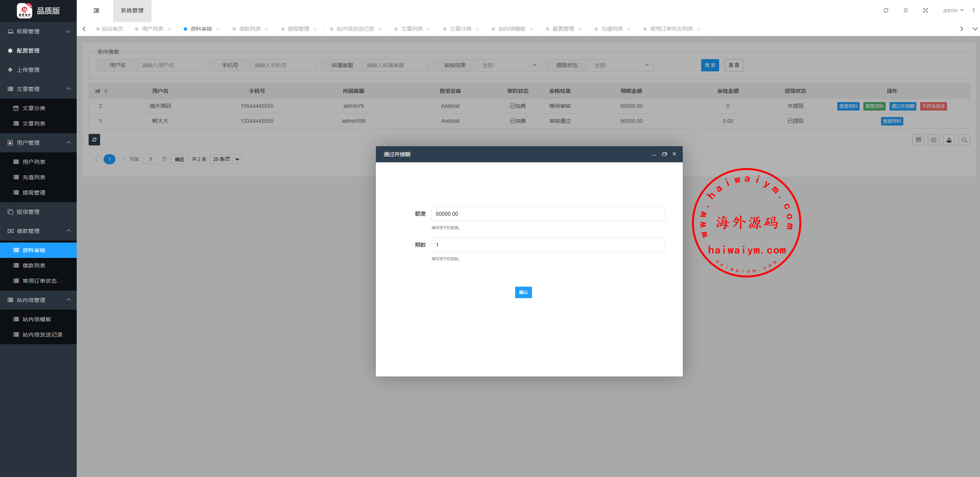
Task: Click the table search magnifier icon
Action: [964, 140]
